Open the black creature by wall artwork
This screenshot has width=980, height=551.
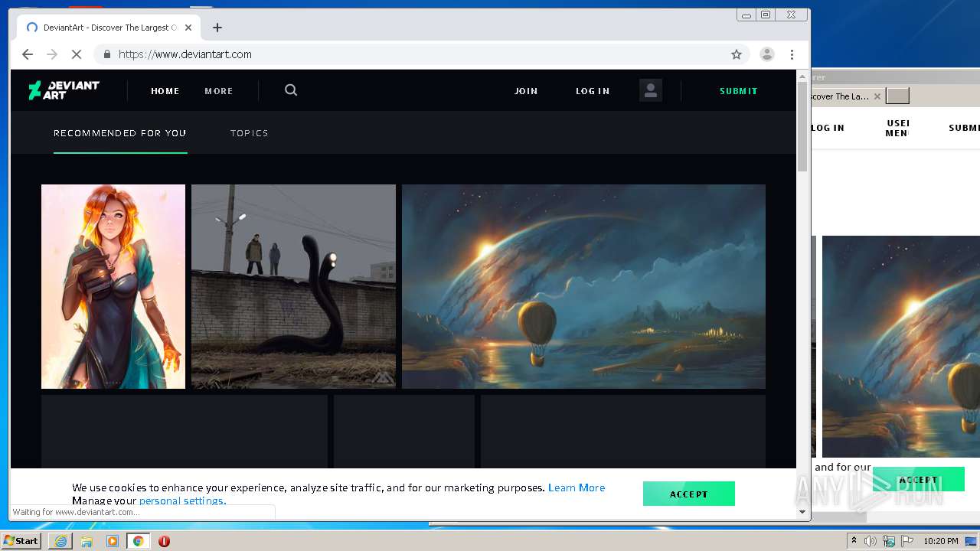pyautogui.click(x=293, y=286)
